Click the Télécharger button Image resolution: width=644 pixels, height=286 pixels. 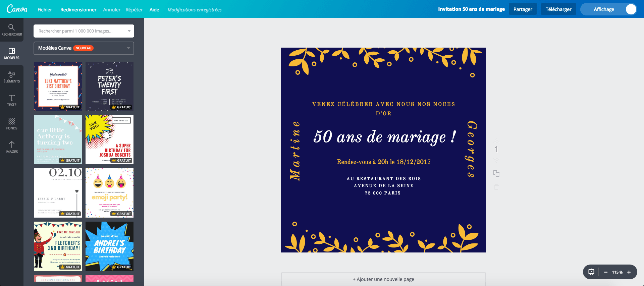click(558, 9)
